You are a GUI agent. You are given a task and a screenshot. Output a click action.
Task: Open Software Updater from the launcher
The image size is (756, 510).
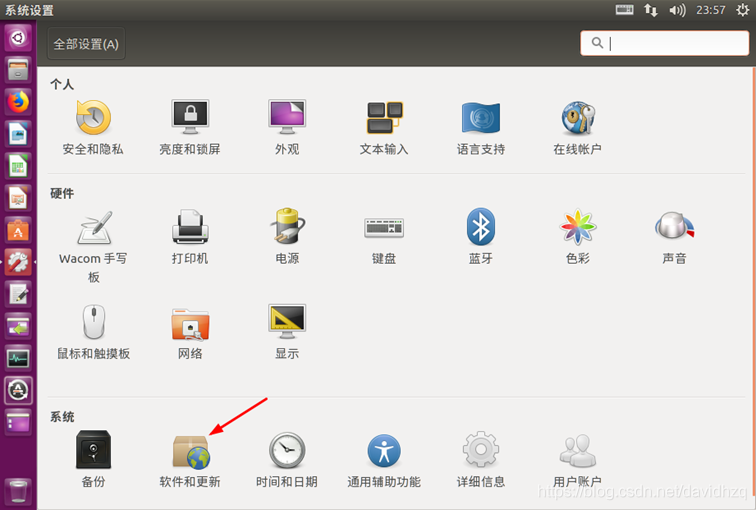pos(18,390)
